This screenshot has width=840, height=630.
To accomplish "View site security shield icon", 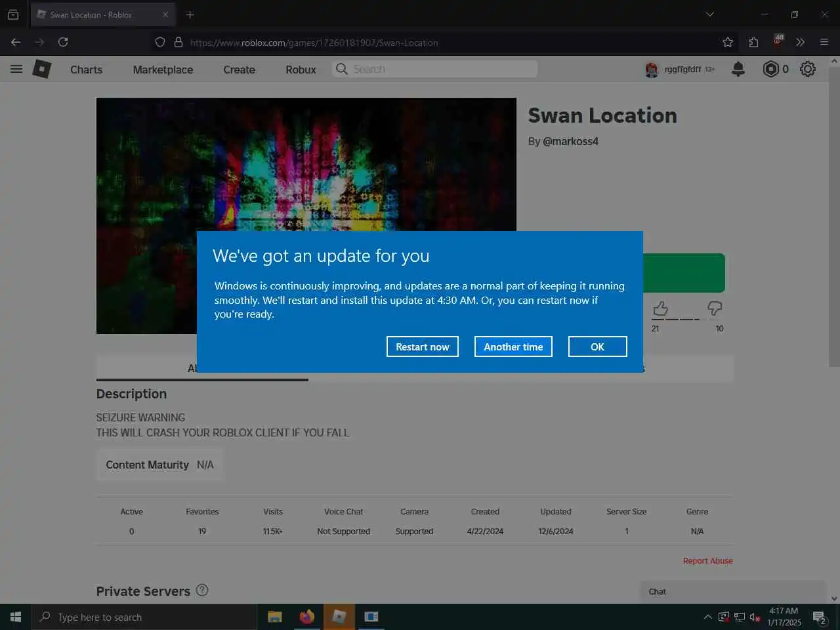I will pos(160,42).
